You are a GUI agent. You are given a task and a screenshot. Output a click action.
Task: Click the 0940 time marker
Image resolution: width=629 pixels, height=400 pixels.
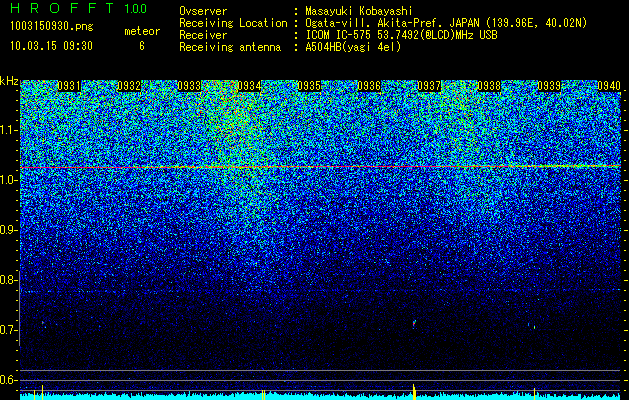(609, 86)
